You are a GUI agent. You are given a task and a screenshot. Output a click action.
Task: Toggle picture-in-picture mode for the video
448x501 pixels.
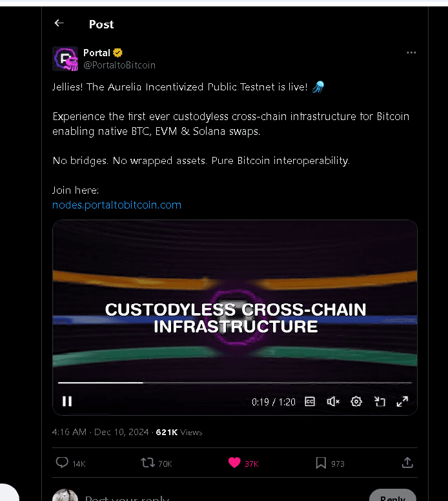380,402
